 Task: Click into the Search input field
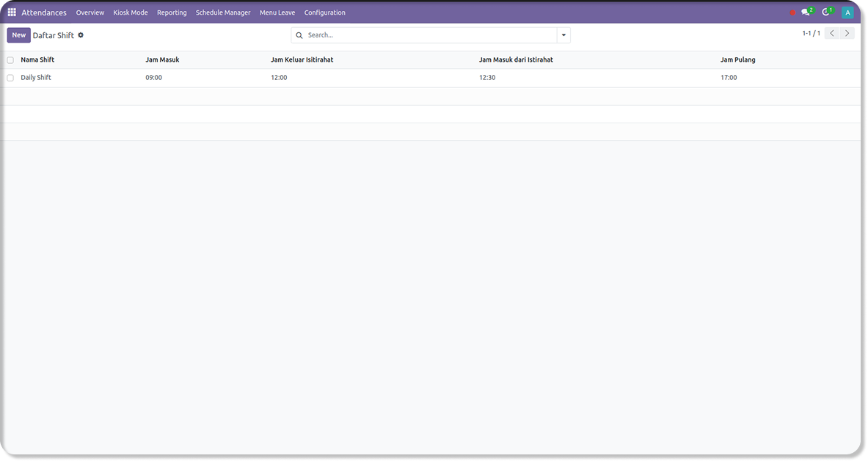429,35
